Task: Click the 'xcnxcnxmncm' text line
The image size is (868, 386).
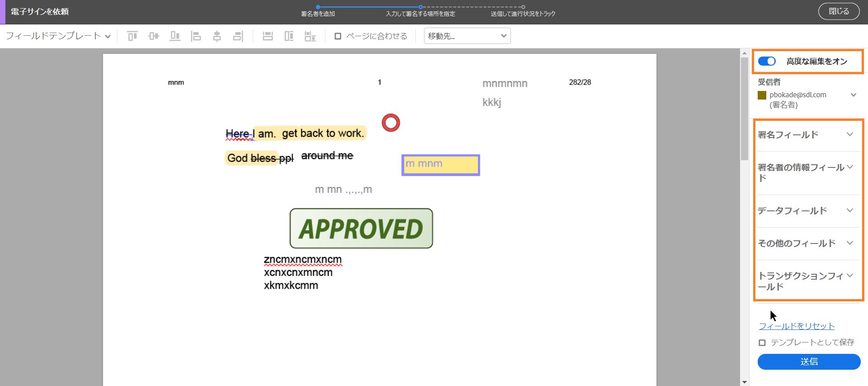Action: pos(298,272)
